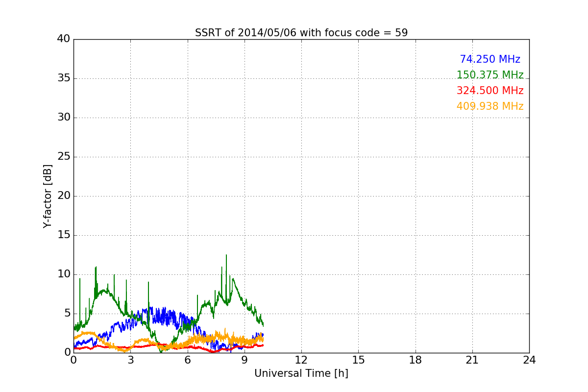Click the y-axis tick label 20

tap(64, 196)
